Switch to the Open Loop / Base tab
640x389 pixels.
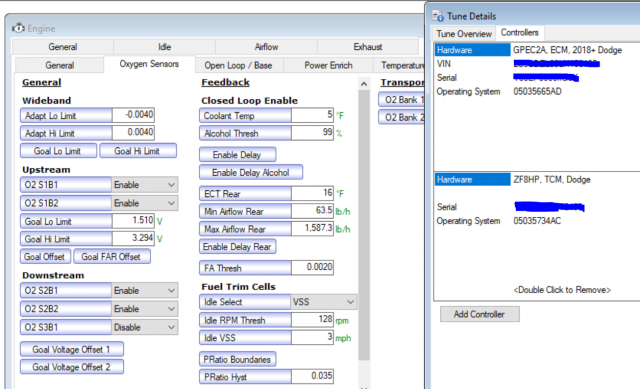point(238,65)
